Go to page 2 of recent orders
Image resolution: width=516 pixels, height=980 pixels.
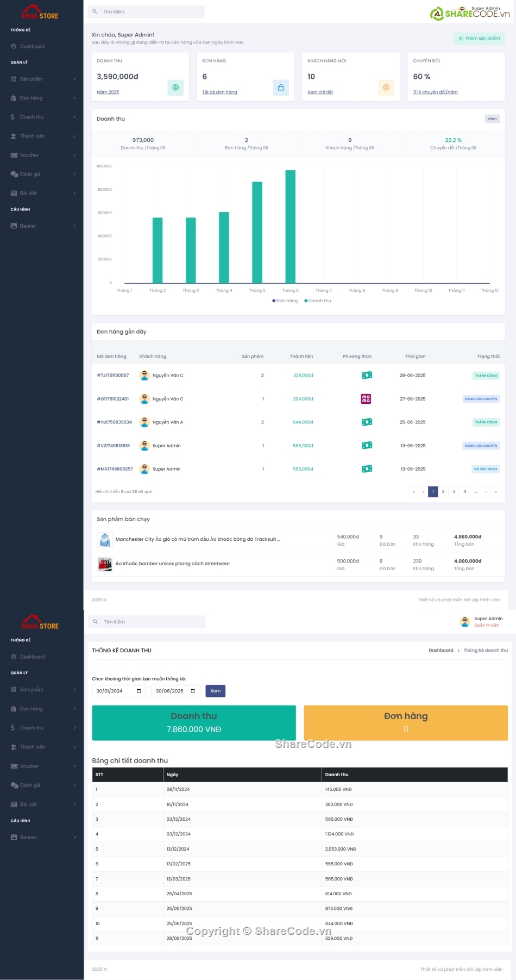pyautogui.click(x=443, y=491)
